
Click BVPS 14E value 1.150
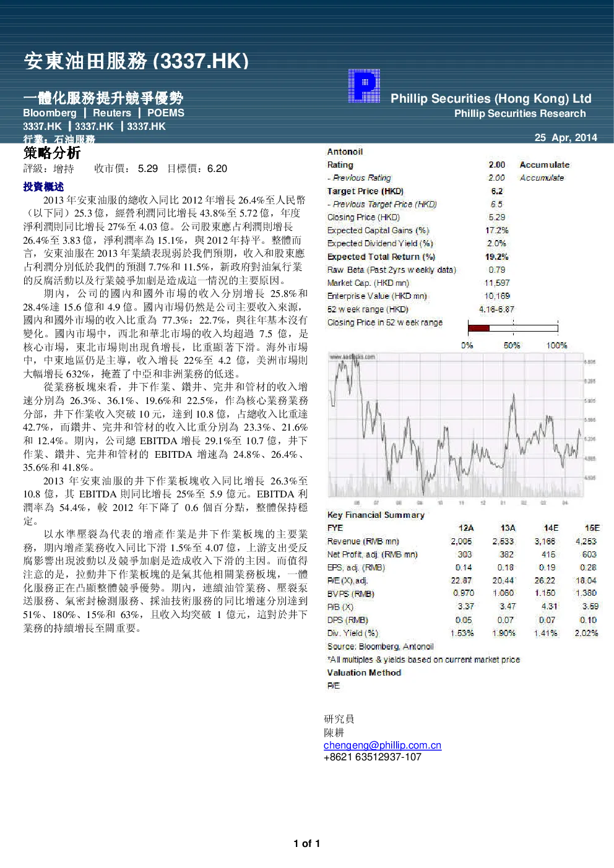(545, 593)
